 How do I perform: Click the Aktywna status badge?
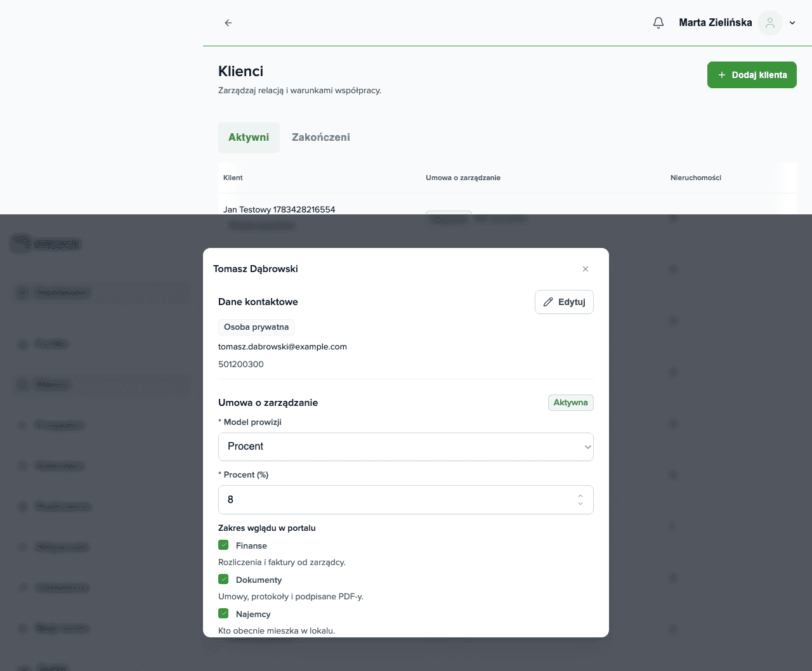pos(571,403)
